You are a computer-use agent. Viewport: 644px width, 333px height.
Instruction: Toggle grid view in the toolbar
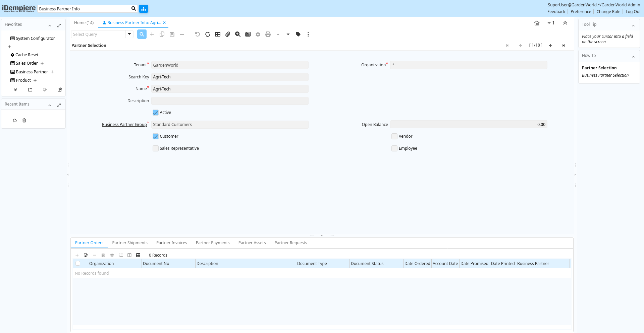218,34
